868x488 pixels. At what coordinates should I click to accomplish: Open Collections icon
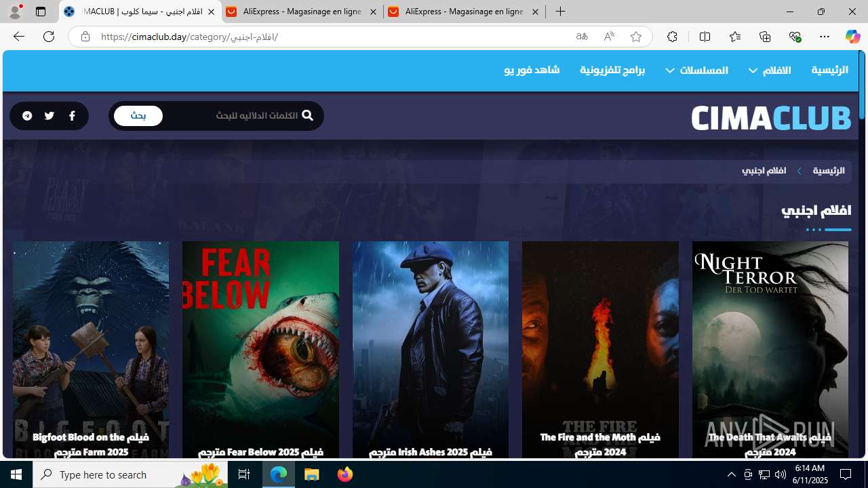pos(765,37)
